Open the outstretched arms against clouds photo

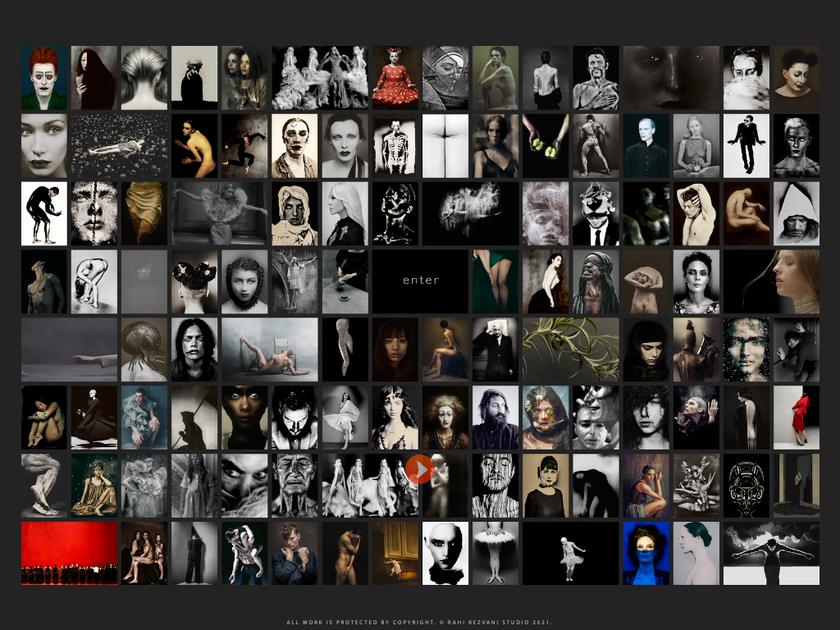tap(771, 554)
